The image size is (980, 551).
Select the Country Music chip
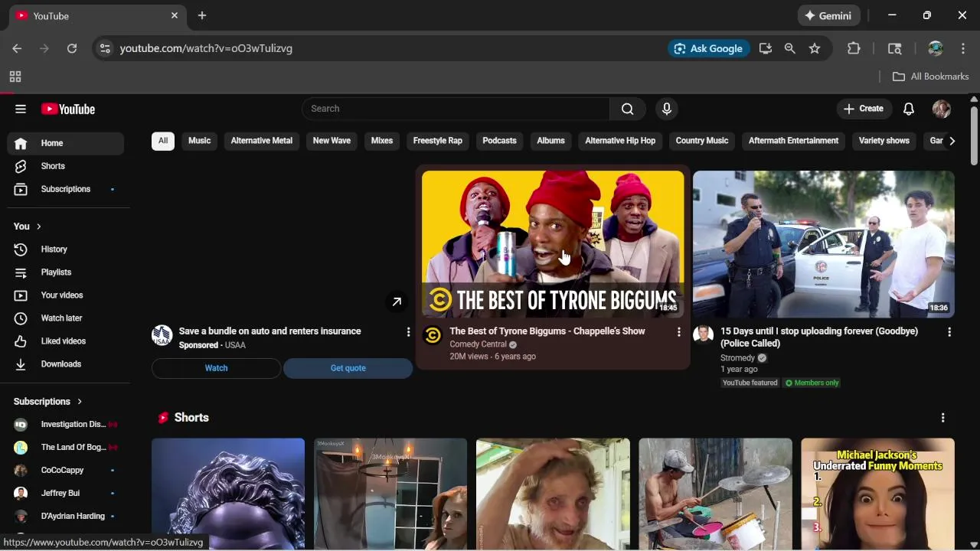click(702, 141)
